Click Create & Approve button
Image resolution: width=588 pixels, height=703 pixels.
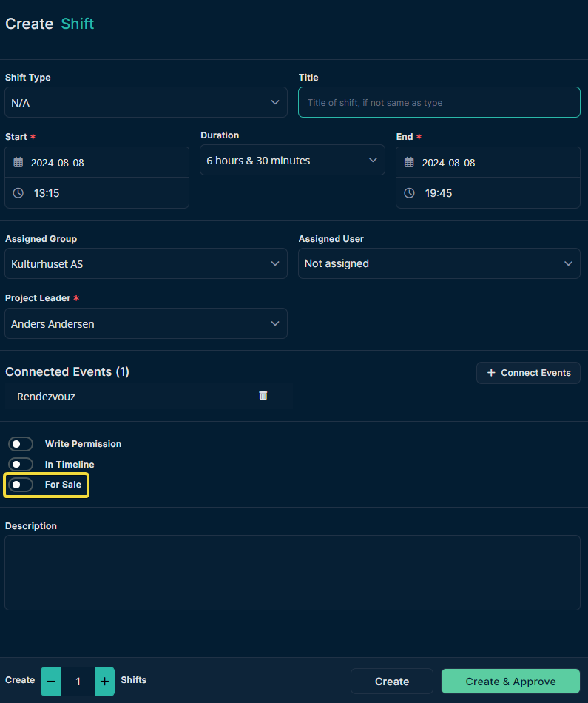(x=510, y=682)
